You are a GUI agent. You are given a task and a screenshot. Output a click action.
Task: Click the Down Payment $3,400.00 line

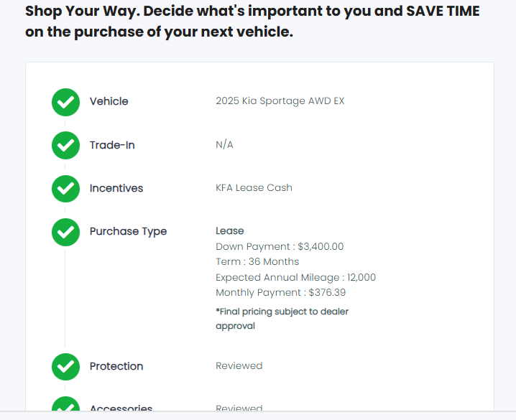[280, 247]
